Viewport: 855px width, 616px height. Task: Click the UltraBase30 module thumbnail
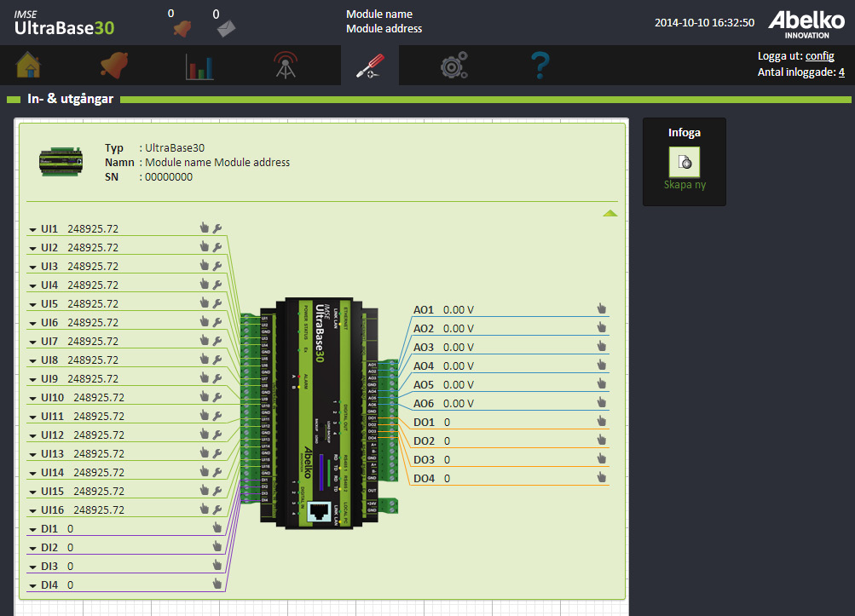click(x=61, y=161)
